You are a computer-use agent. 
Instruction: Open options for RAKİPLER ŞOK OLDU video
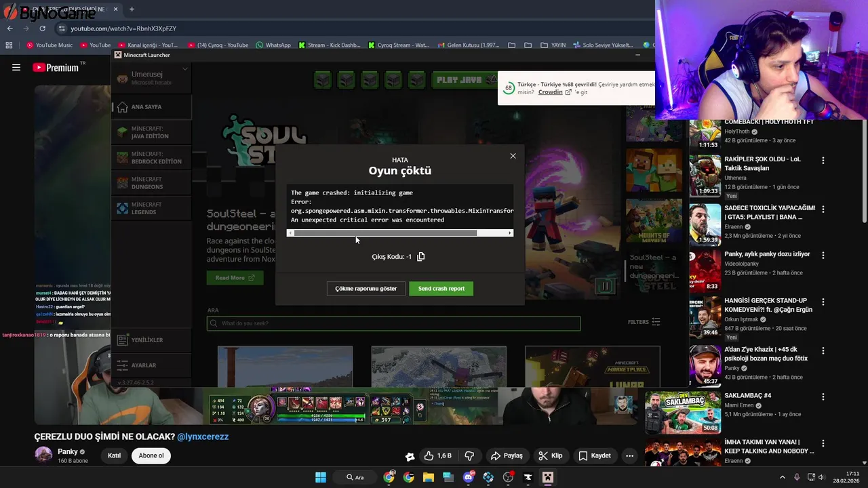[x=823, y=161]
